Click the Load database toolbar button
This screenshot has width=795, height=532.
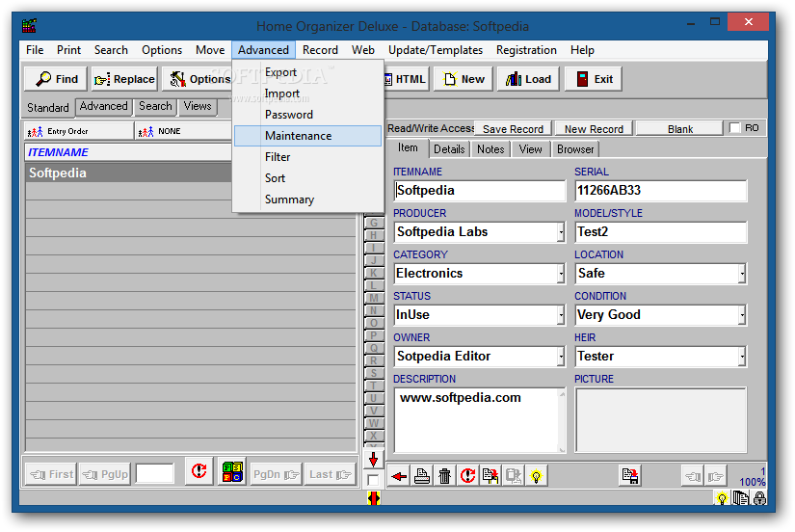coord(528,79)
